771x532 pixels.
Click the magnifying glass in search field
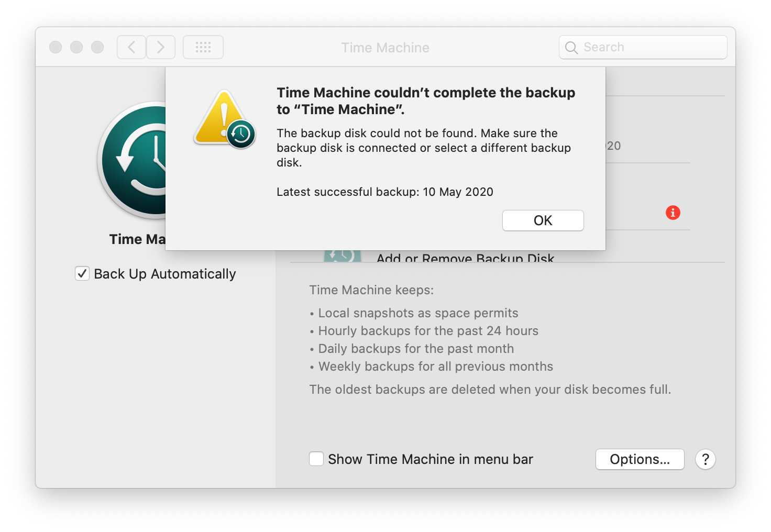[571, 47]
